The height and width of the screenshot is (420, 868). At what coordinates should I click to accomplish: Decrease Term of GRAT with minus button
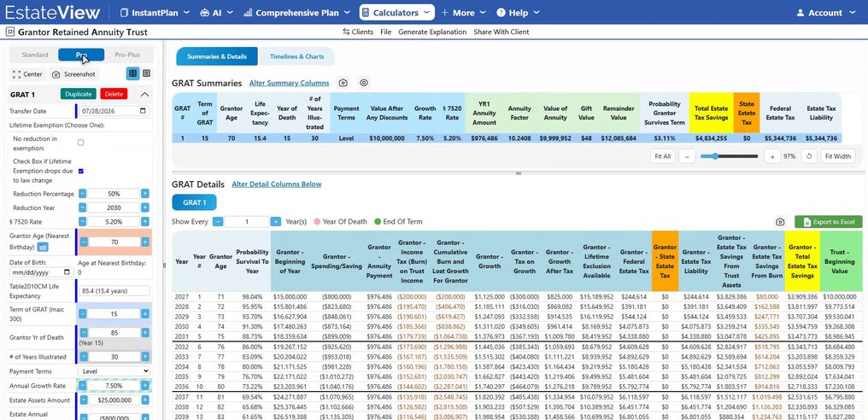82,314
